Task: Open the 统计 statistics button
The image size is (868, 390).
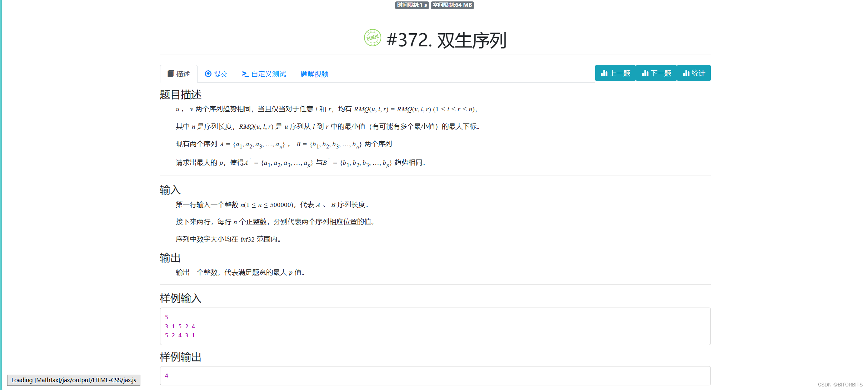Action: pyautogui.click(x=698, y=73)
